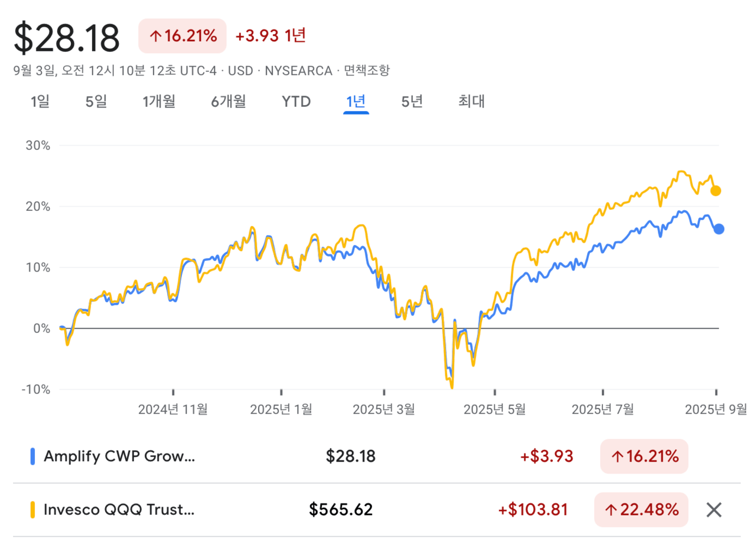Select the 1년 range tab

[x=356, y=102]
